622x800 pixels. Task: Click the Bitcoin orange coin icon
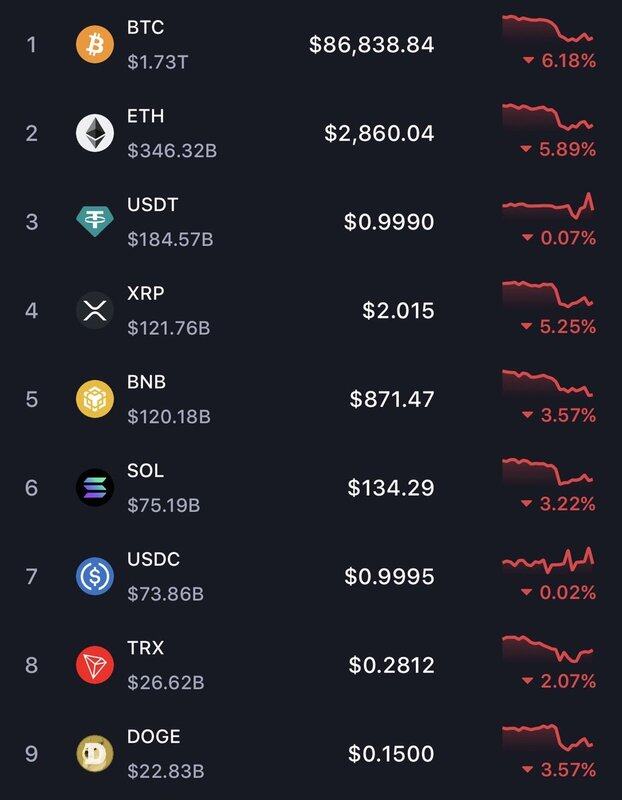[95, 45]
